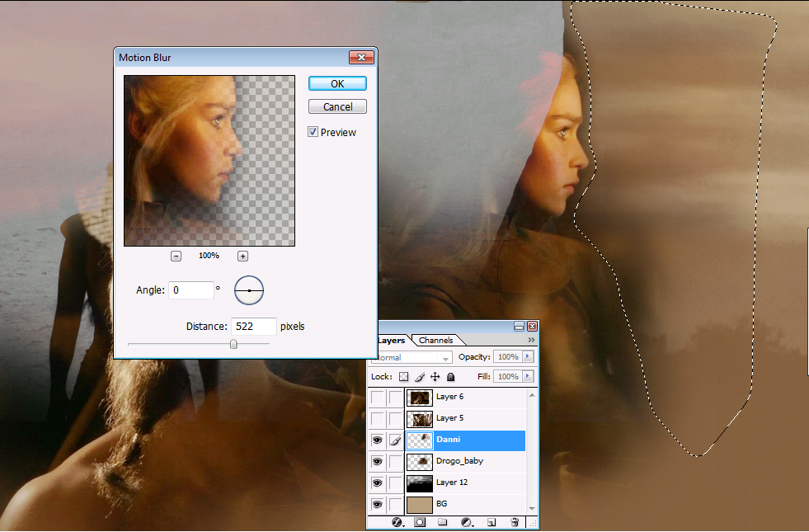This screenshot has height=532, width=809.
Task: Switch to the Channels tab
Action: coord(435,341)
